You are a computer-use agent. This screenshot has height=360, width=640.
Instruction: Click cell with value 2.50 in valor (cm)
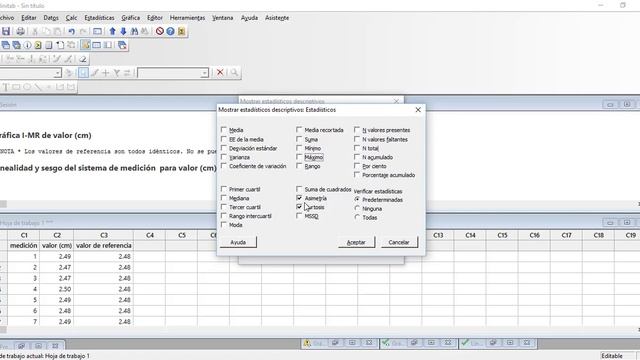tap(57, 289)
